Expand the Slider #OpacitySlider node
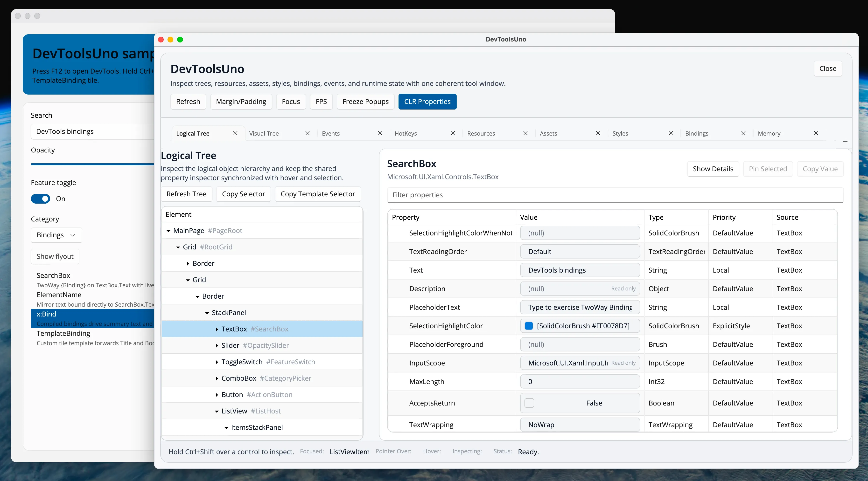 [217, 346]
